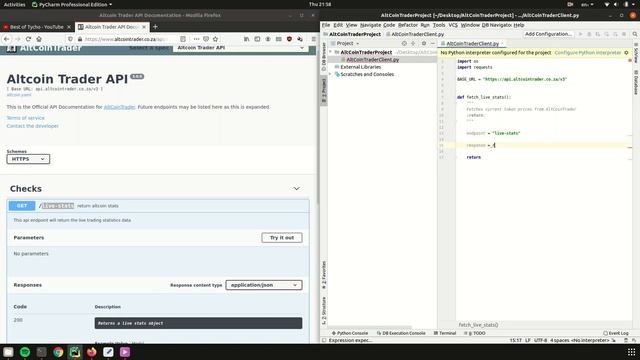640x360 pixels.
Task: Bookmark this page with star icon
Action: (x=215, y=39)
